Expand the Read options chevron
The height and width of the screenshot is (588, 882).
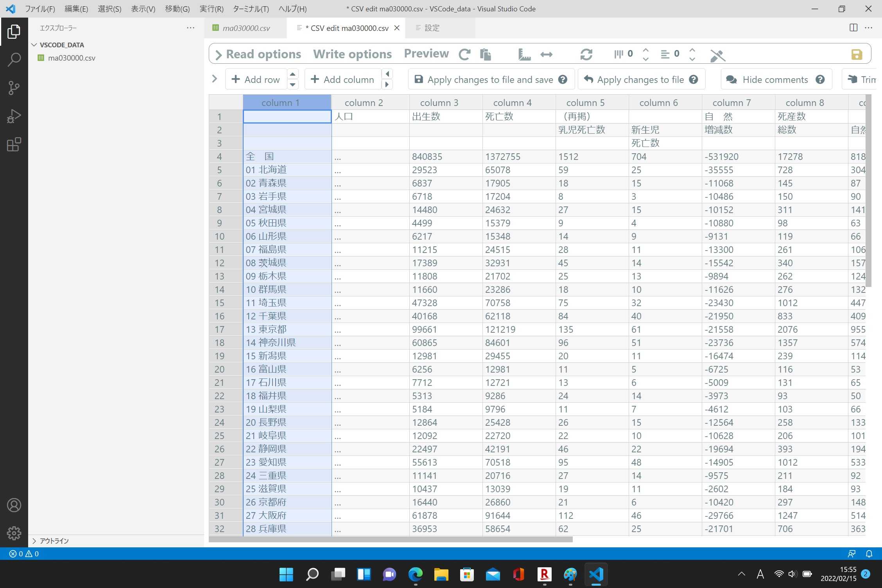click(219, 54)
